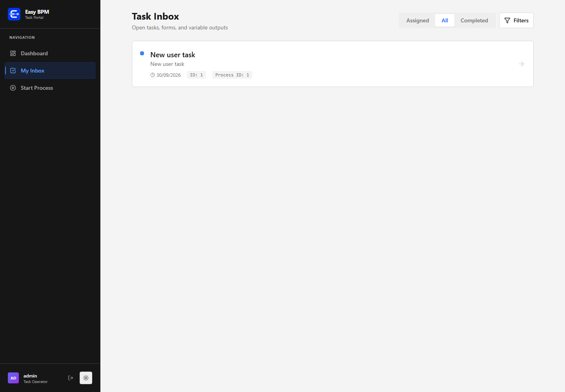Click the Dashboard grid icon
Screen dimensions: 565x392
pyautogui.click(x=13, y=53)
